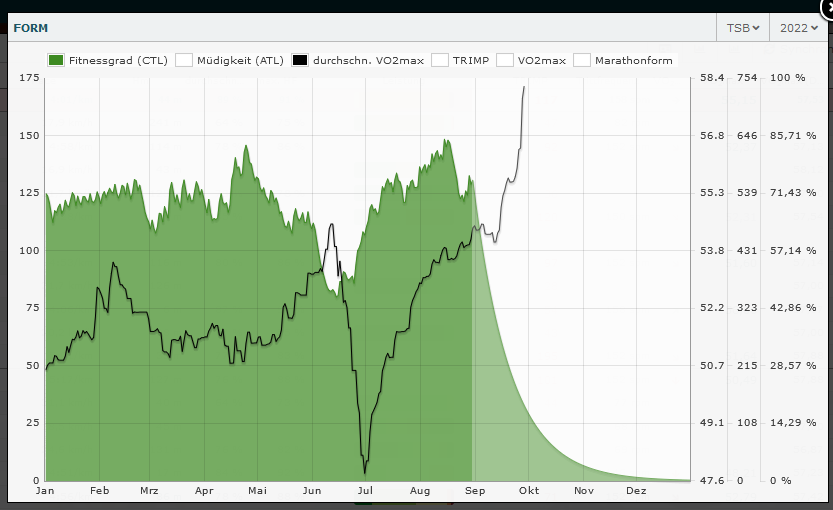This screenshot has height=510, width=833.
Task: Click the Okt label on the x-axis
Action: [529, 491]
